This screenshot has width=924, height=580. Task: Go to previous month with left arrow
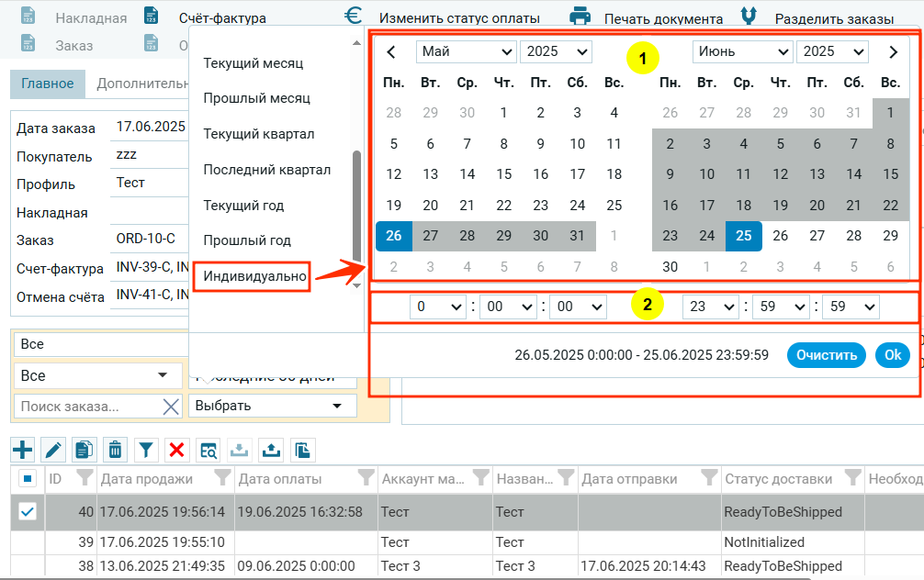tap(391, 52)
